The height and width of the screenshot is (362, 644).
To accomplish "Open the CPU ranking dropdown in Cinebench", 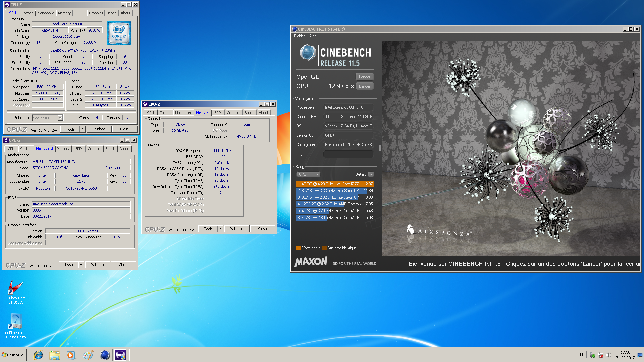I will point(308,174).
